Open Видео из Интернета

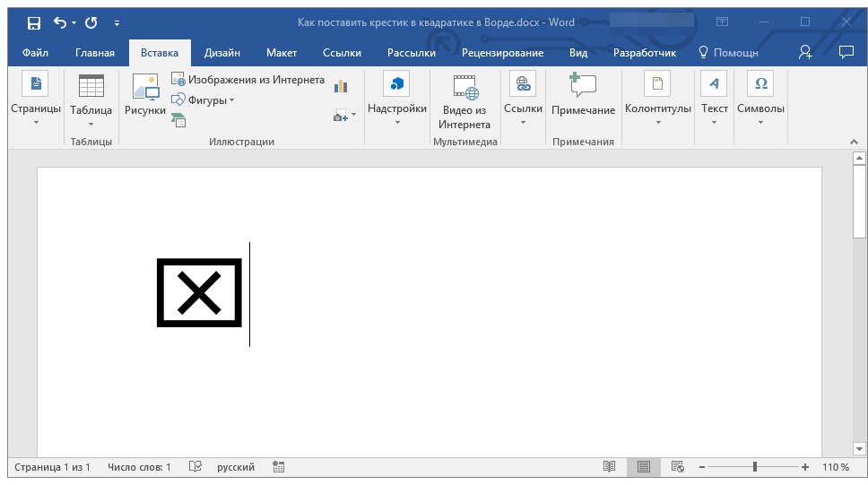465,87
